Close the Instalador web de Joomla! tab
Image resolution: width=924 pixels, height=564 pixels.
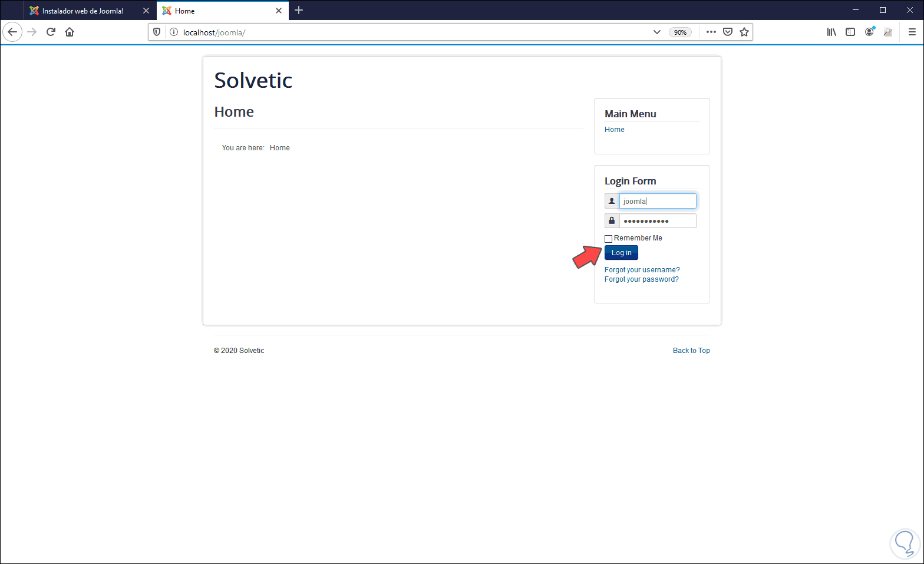click(x=146, y=11)
